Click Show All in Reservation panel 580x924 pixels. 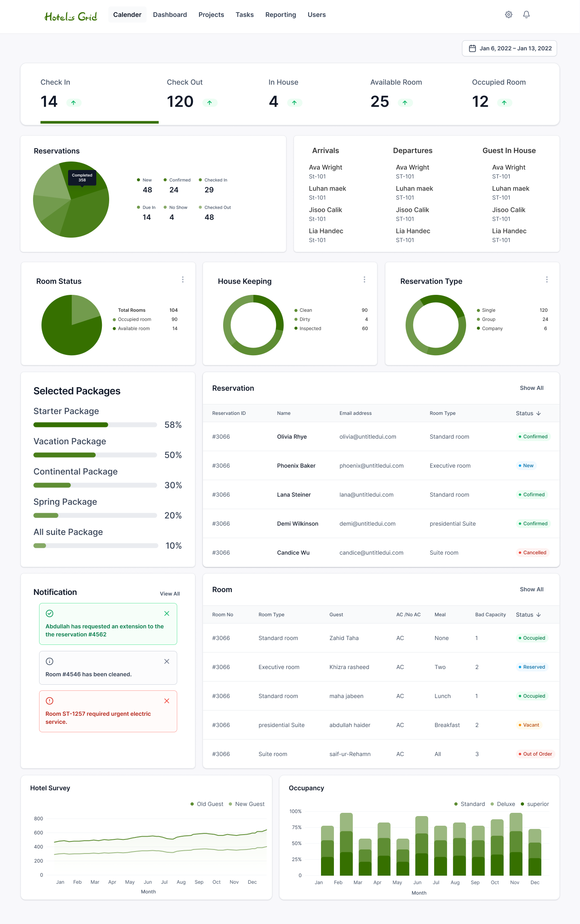[x=532, y=388]
